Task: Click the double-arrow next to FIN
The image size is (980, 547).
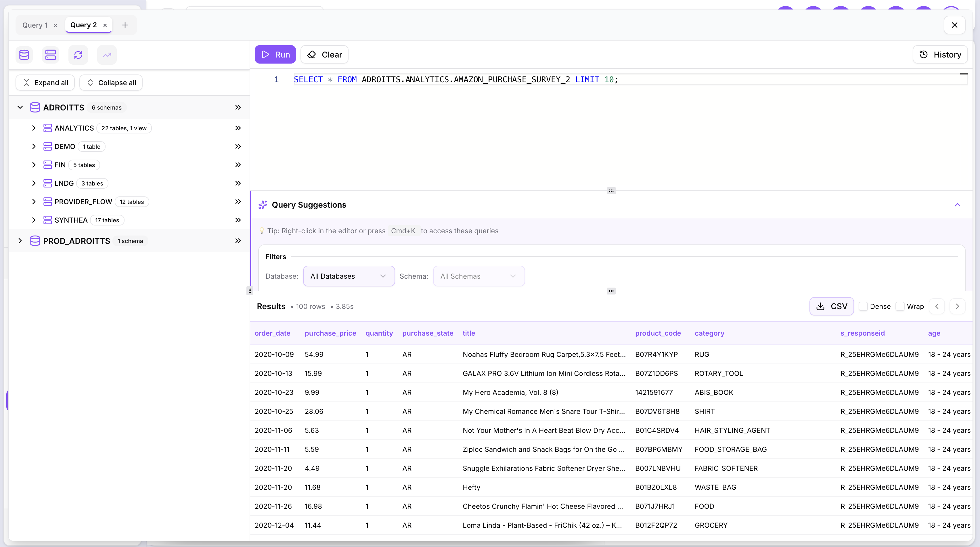Action: (x=238, y=165)
